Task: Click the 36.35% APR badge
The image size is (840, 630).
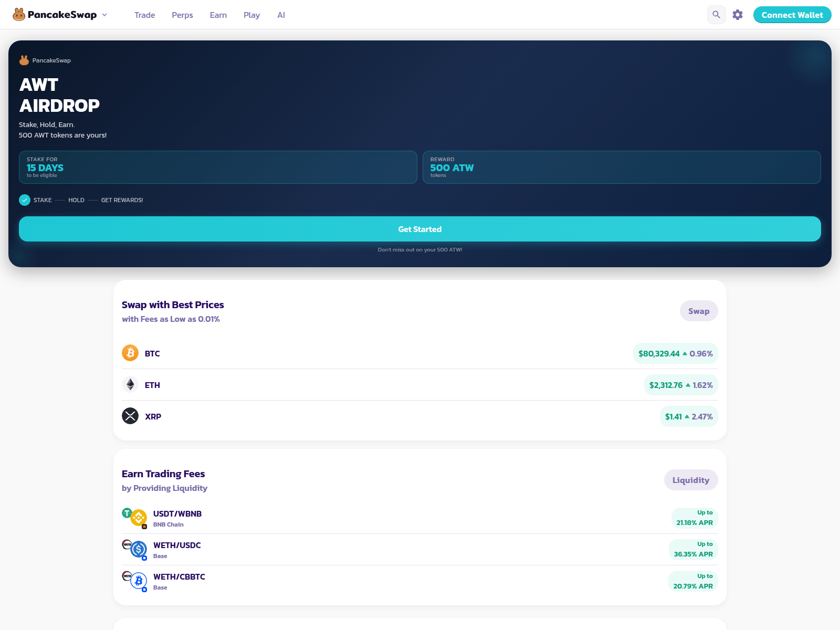Action: (693, 549)
